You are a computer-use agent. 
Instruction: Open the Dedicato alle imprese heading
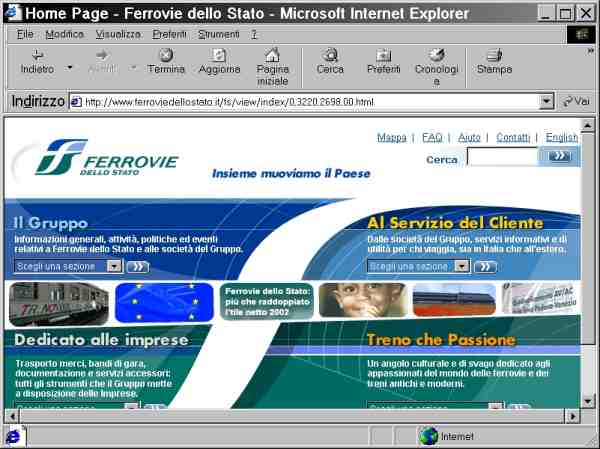pyautogui.click(x=101, y=340)
